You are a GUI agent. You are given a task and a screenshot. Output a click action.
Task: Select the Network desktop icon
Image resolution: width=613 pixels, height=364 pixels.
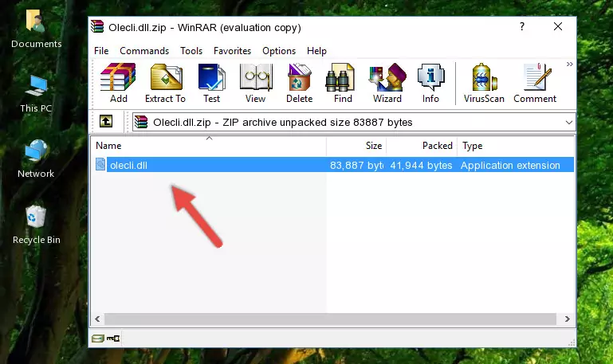[36, 159]
